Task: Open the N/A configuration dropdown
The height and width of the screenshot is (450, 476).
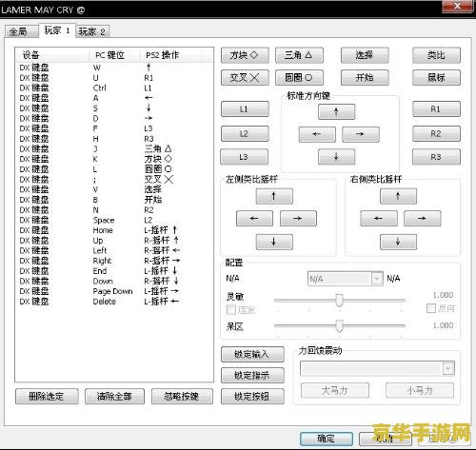Action: pos(345,279)
